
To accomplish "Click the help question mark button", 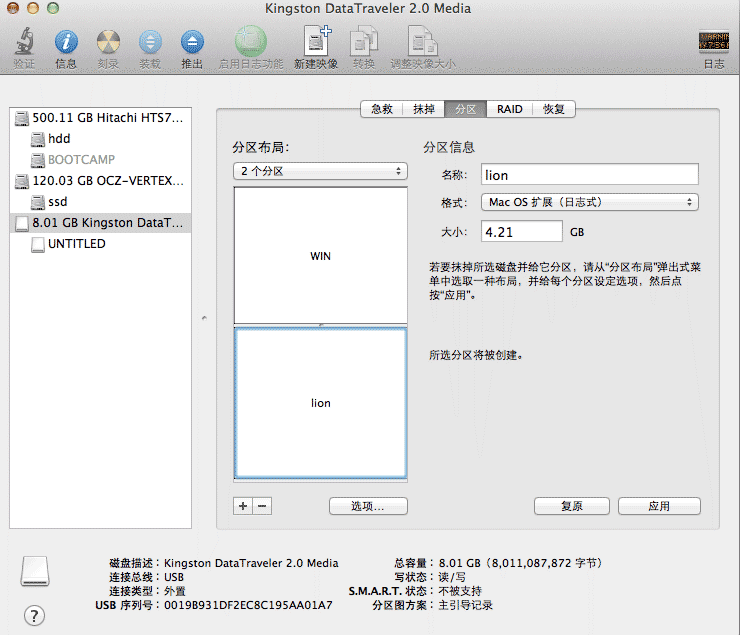I will click(x=34, y=615).
